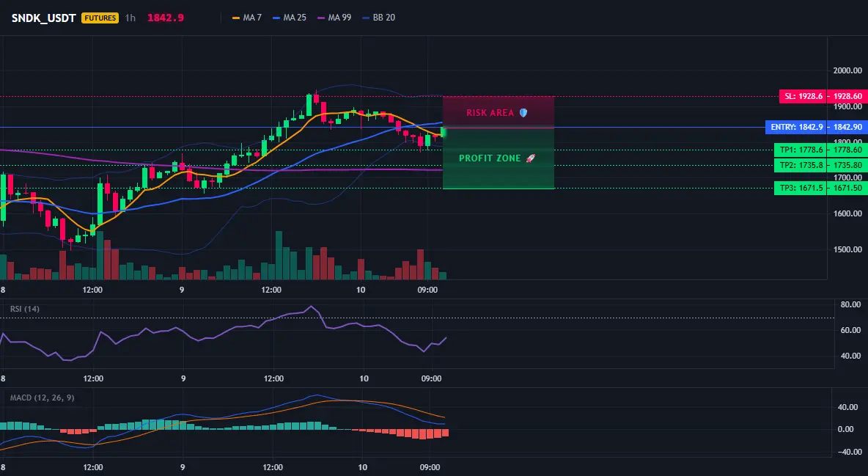This screenshot has height=476, width=868.
Task: Click the RISK AREA red zone box
Action: pos(499,112)
